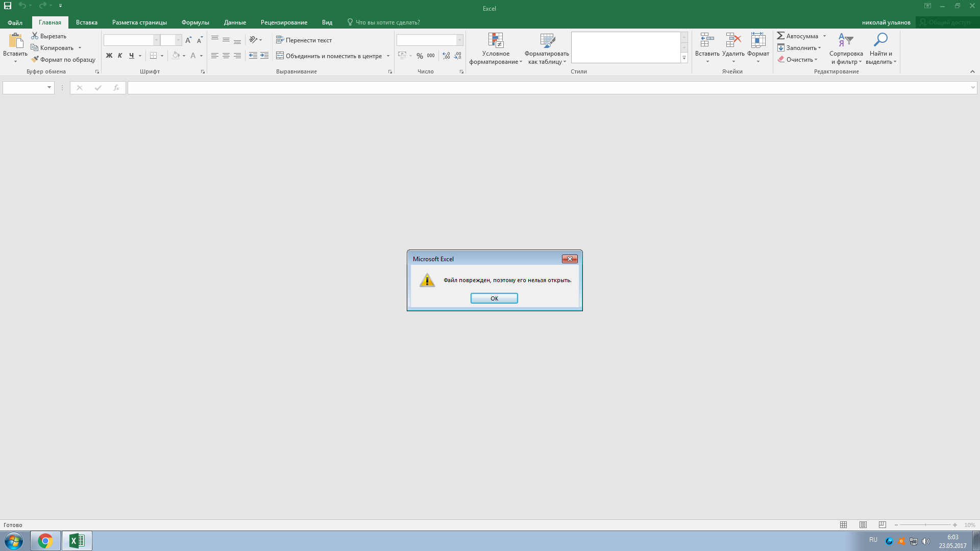Click the Format as Table icon
This screenshot has width=980, height=551.
click(547, 40)
